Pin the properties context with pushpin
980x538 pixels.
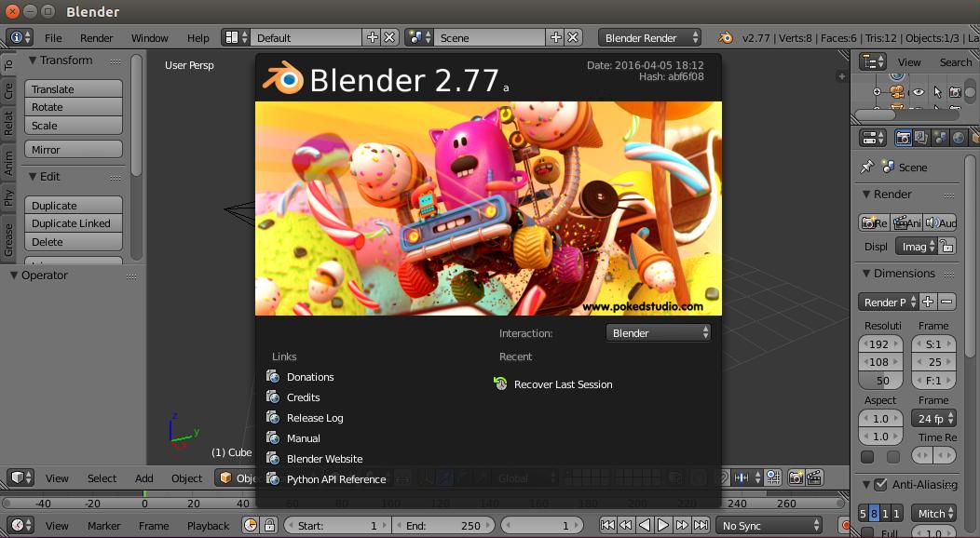tap(867, 167)
